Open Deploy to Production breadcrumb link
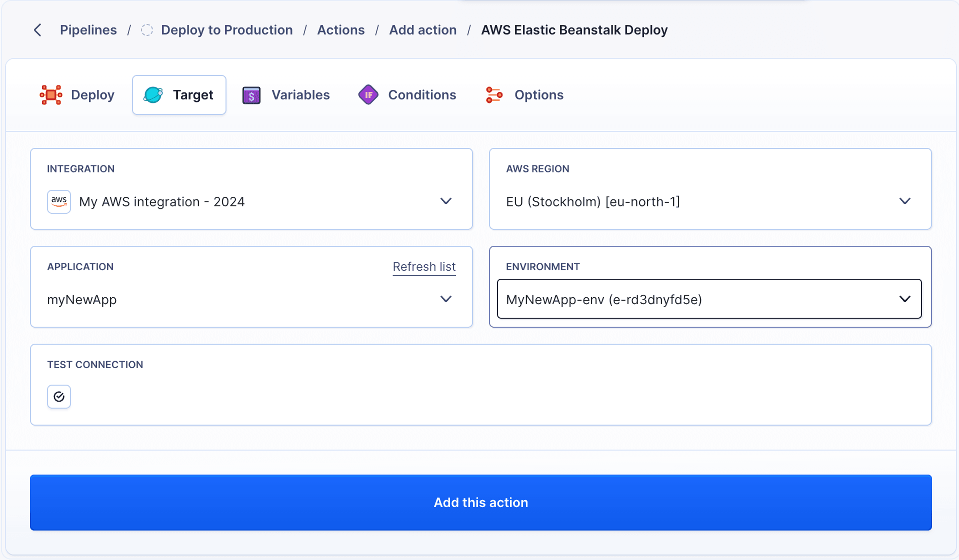The image size is (959, 560). pos(226,30)
